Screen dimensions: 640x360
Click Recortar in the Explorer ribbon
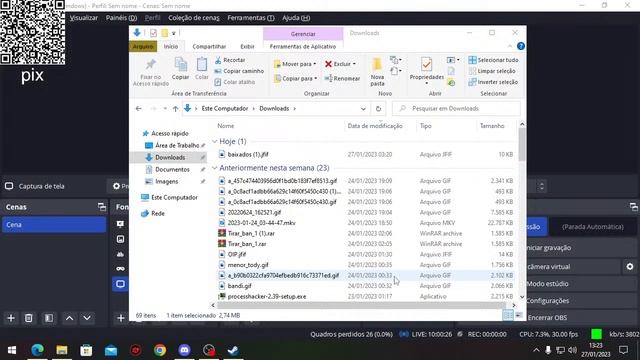[x=230, y=60]
